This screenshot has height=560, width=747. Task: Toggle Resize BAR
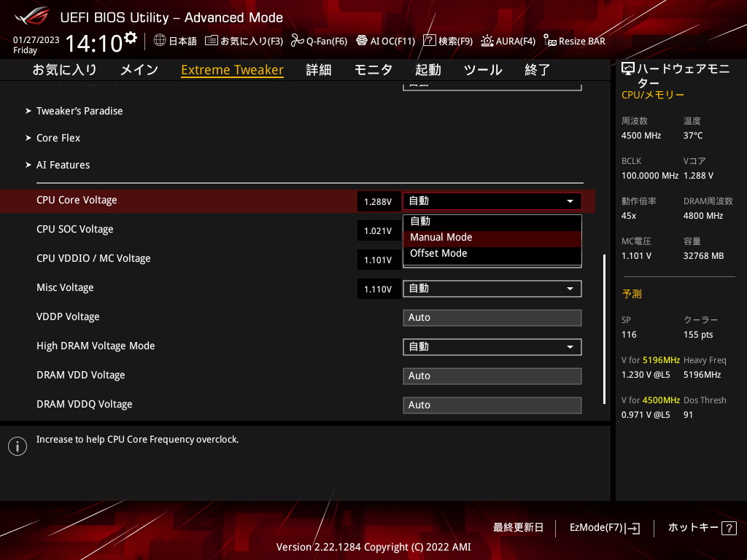click(575, 41)
